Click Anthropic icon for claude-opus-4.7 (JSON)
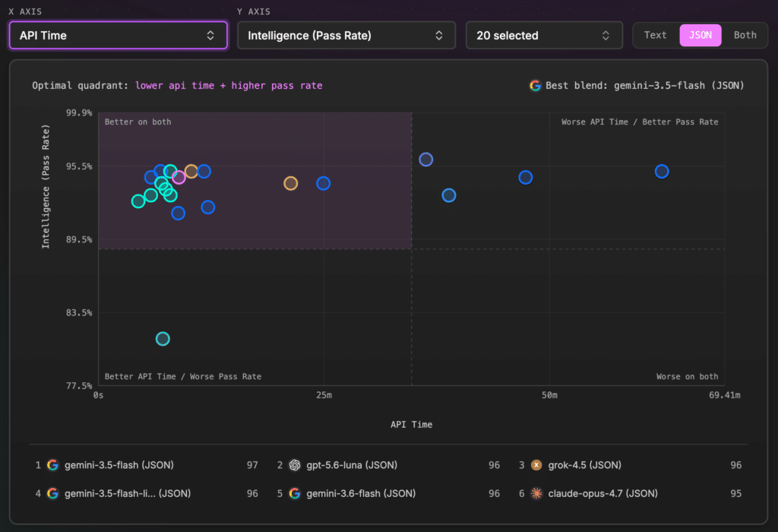 (x=536, y=493)
